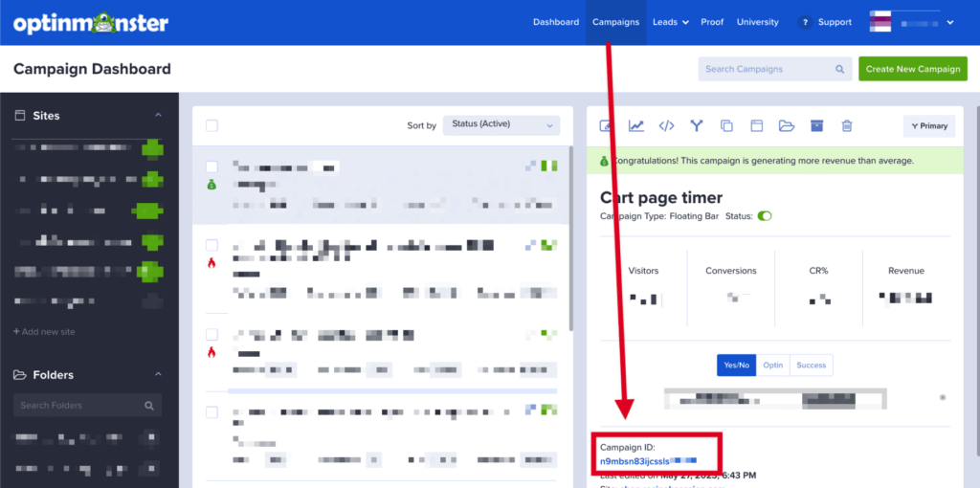
Task: Click the Campaign Dashboard heading
Action: tap(92, 69)
